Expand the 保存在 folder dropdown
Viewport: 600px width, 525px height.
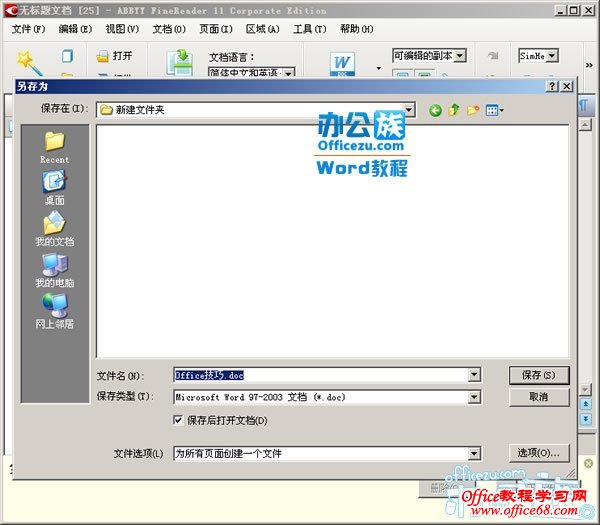point(409,111)
